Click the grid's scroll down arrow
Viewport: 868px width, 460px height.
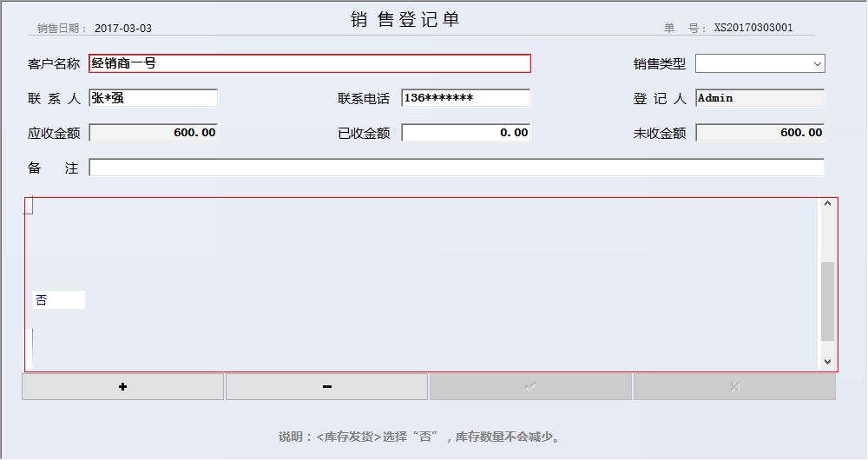click(x=827, y=362)
